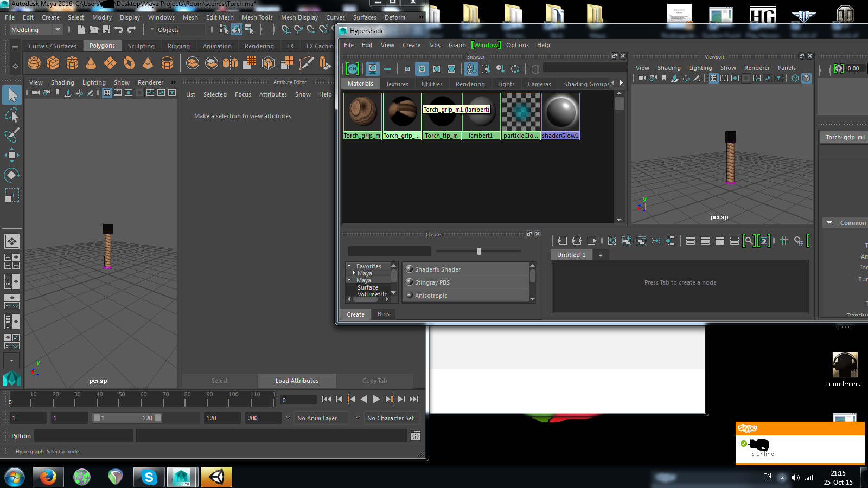
Task: Collapse the Favorites tree in Create panel
Action: pyautogui.click(x=349, y=266)
